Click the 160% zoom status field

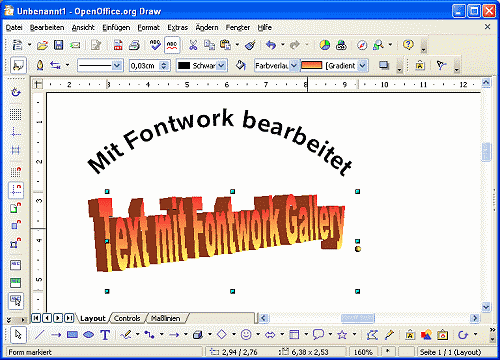click(363, 352)
